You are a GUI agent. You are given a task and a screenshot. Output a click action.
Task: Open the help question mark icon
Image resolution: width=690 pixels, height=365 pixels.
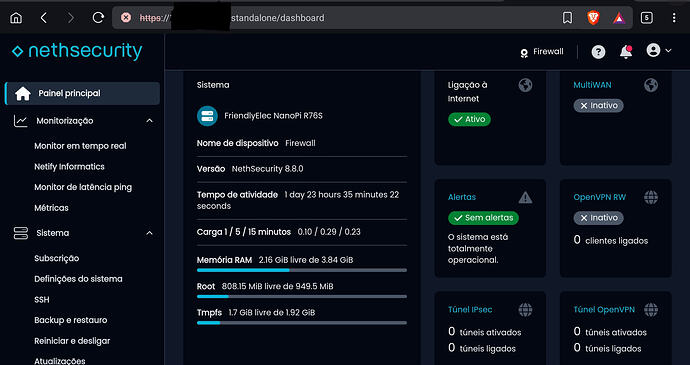point(598,52)
